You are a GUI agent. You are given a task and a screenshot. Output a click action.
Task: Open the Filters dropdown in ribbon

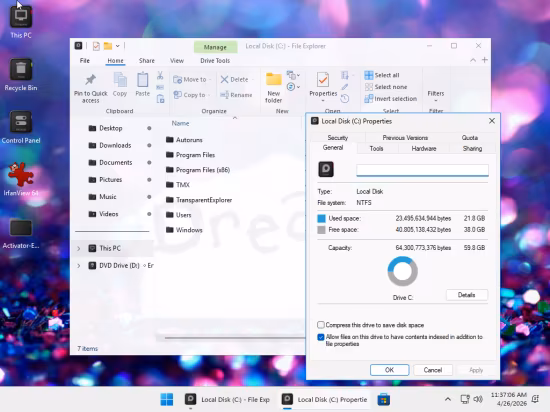point(436,95)
